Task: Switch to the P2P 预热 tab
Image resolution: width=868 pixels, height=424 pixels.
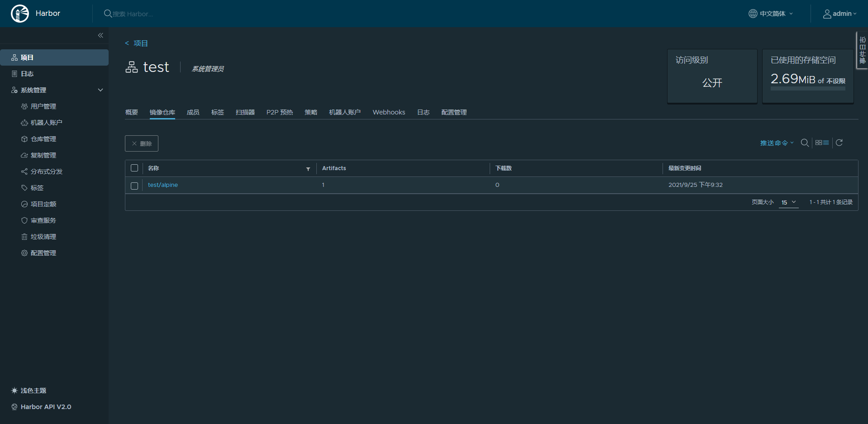Action: pyautogui.click(x=280, y=112)
